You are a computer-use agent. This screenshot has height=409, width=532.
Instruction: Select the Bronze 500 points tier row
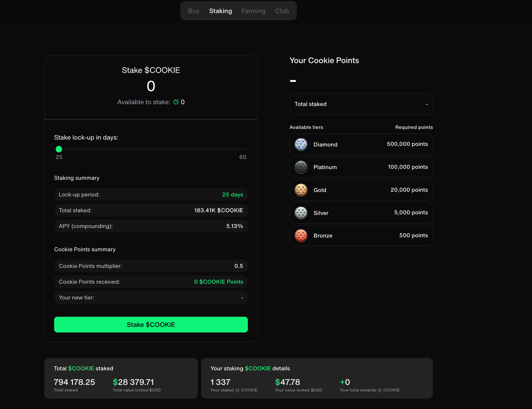361,236
